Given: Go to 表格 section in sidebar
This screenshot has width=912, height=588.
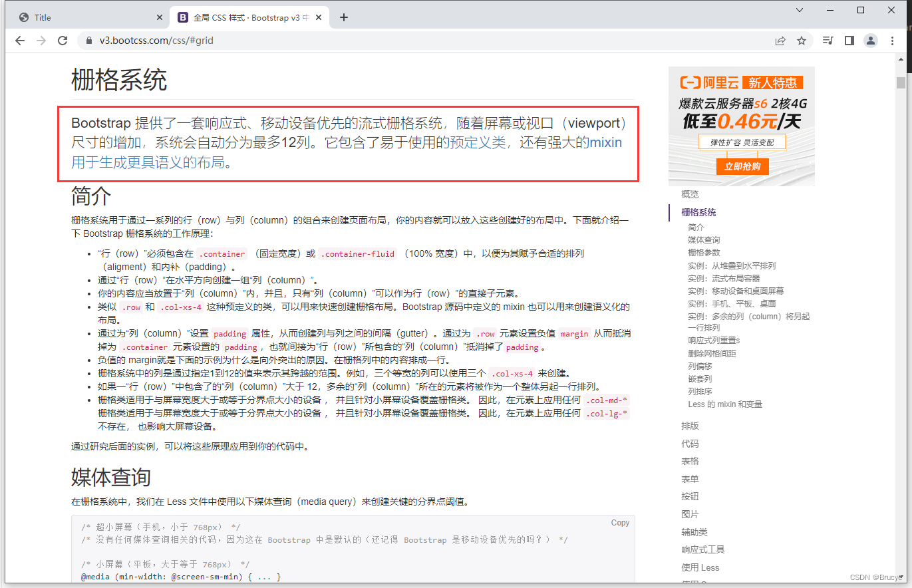Looking at the screenshot, I should point(690,461).
